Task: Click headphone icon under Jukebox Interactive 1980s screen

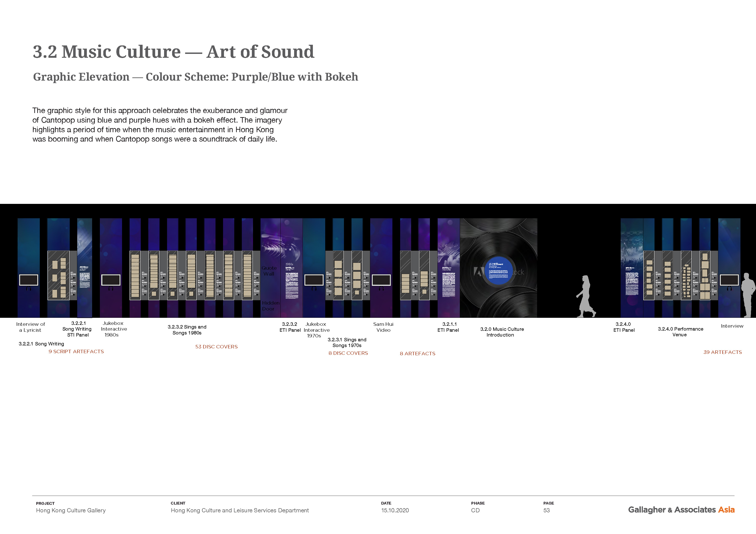Action: [x=111, y=289]
